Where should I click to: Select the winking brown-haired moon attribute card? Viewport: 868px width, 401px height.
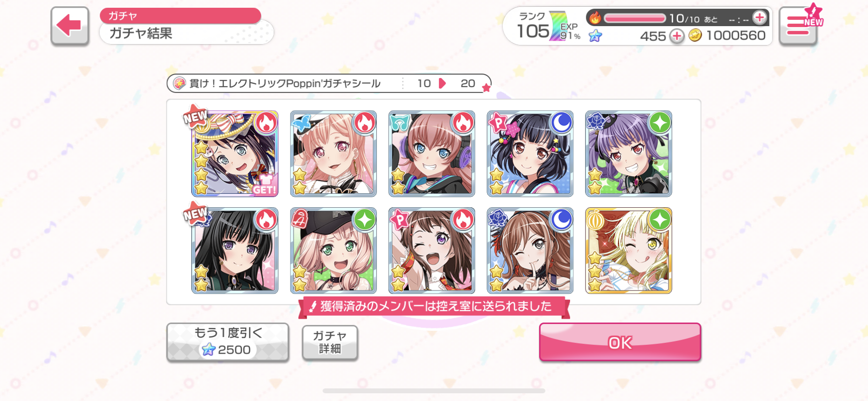tap(530, 251)
